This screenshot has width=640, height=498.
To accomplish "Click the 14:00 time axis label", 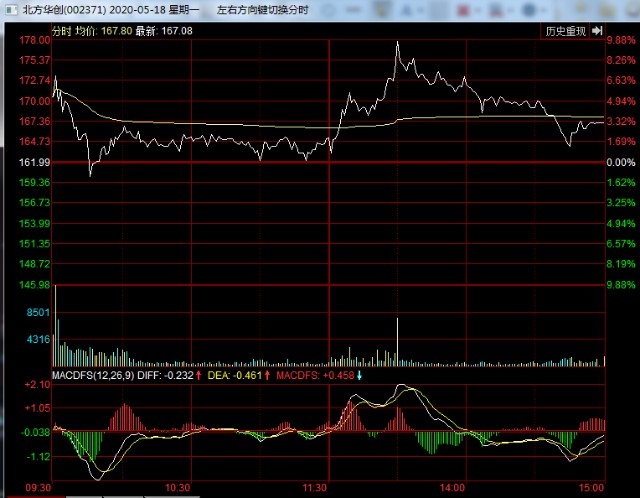I will (x=452, y=488).
